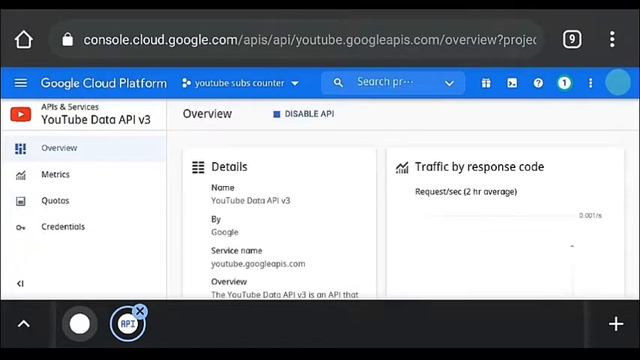This screenshot has width=640, height=360.
Task: Close the API tab with X badge
Action: tap(140, 311)
